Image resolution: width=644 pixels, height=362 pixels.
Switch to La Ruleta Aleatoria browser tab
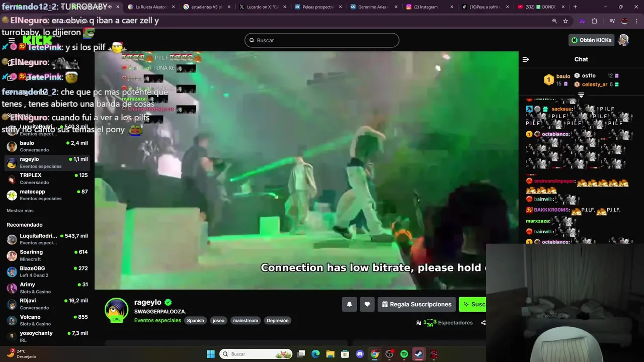[x=151, y=7]
